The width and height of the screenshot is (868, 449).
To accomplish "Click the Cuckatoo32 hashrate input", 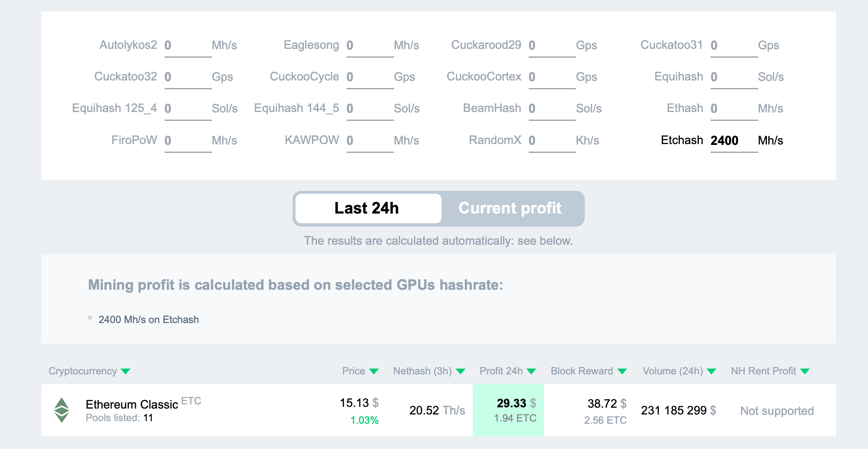I will pos(187,77).
